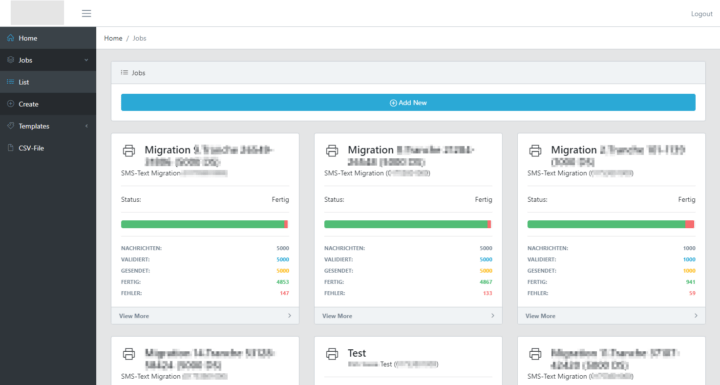Click the CSV-File document icon

(x=11, y=148)
